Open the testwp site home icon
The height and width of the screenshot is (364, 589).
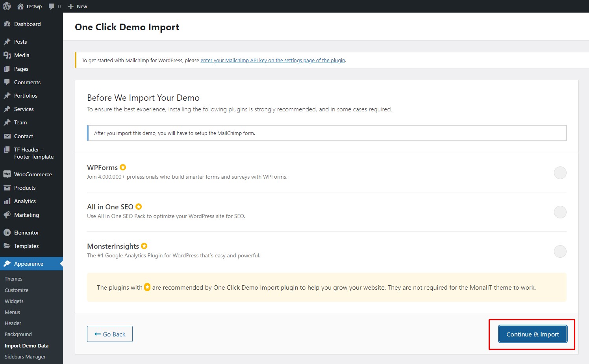click(x=20, y=6)
